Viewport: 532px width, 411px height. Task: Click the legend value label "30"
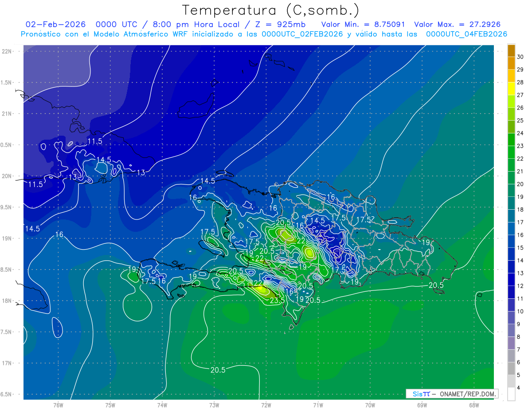click(520, 57)
